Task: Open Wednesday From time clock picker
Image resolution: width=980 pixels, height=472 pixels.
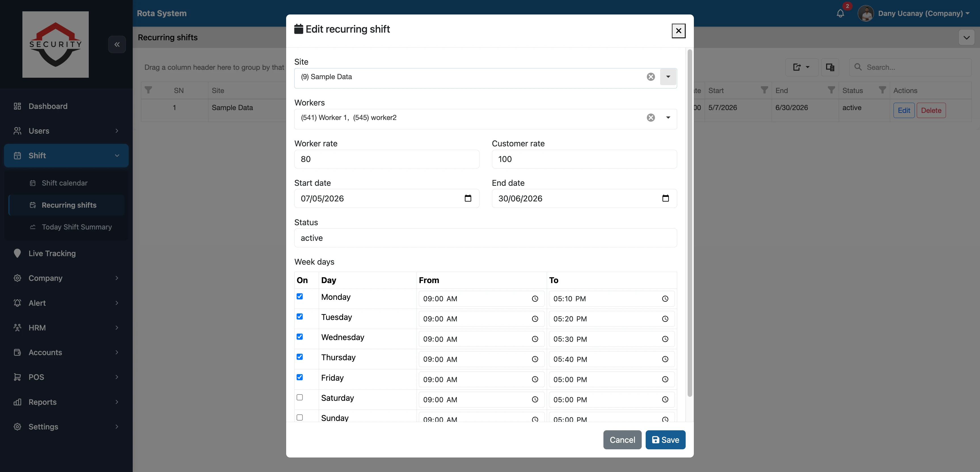Action: coord(535,339)
